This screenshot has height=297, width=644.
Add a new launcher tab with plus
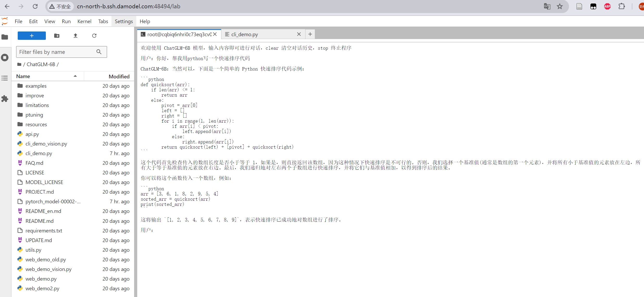pyautogui.click(x=310, y=34)
